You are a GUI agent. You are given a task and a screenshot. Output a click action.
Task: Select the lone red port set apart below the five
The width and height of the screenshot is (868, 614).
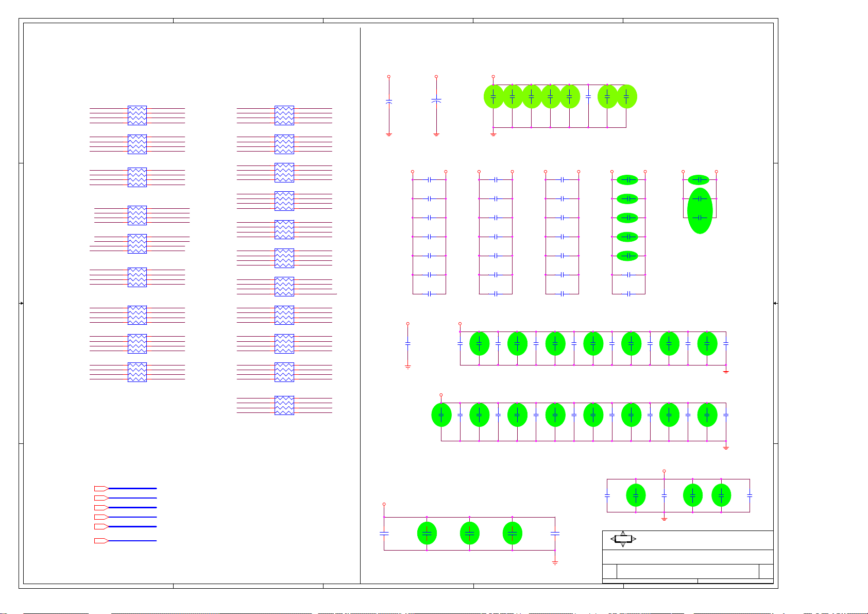click(101, 541)
